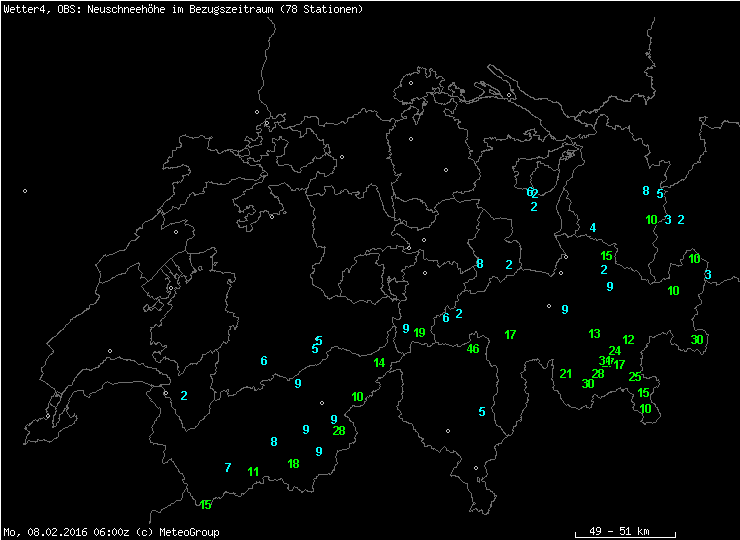
Task: Select the green 19 station value
Action: 419,333
